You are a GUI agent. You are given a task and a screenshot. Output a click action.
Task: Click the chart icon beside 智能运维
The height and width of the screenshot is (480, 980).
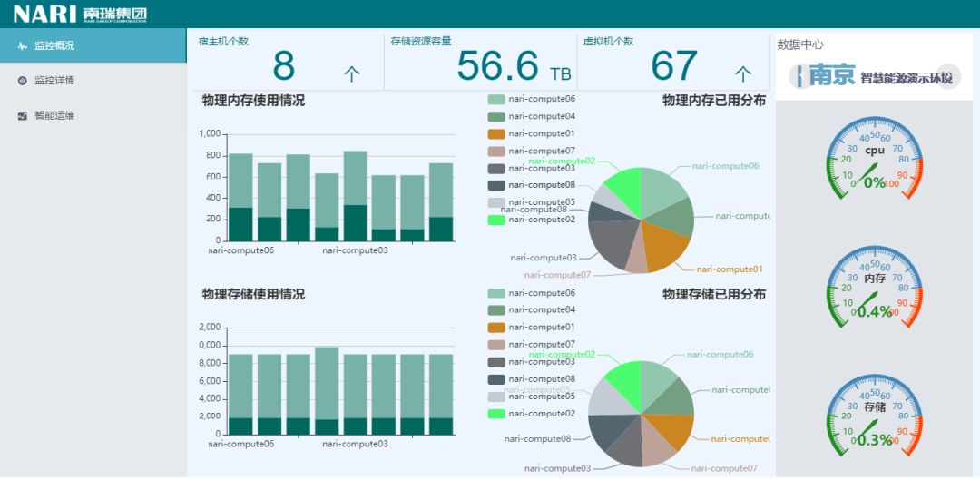[x=23, y=115]
